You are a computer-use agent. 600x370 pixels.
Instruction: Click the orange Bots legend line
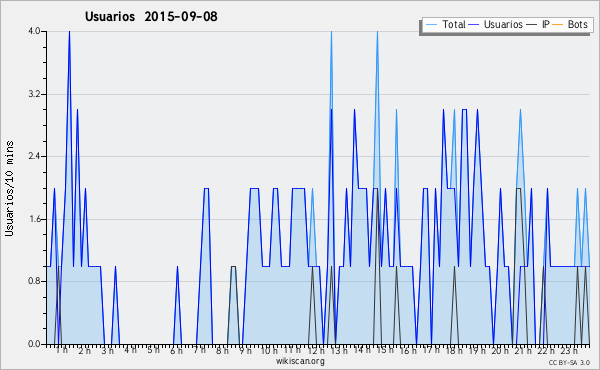click(x=558, y=25)
